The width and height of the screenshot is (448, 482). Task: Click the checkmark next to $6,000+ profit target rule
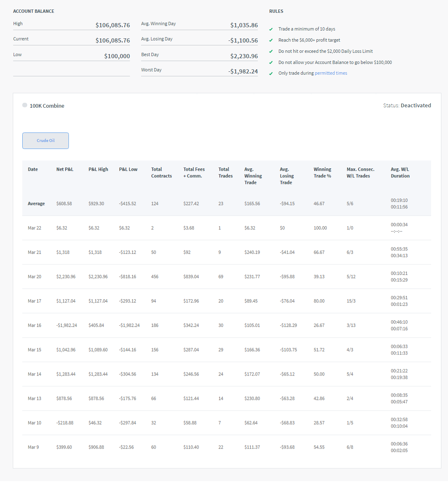click(271, 40)
